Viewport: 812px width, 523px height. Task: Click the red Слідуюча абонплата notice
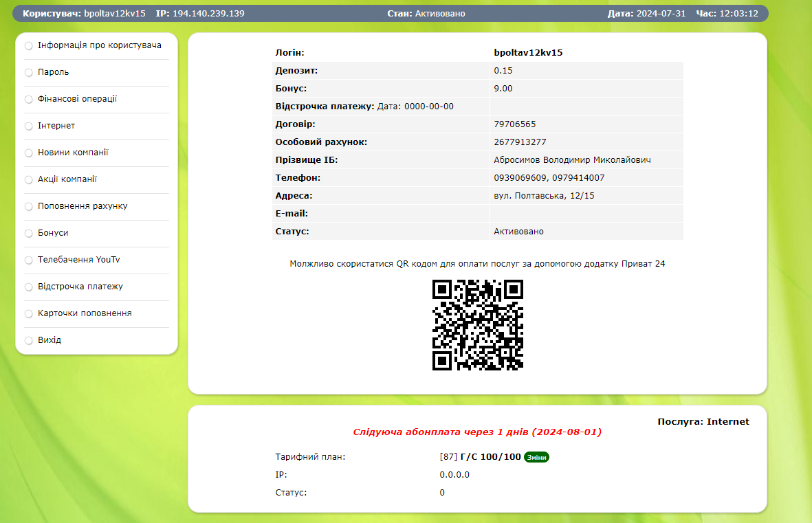(477, 432)
